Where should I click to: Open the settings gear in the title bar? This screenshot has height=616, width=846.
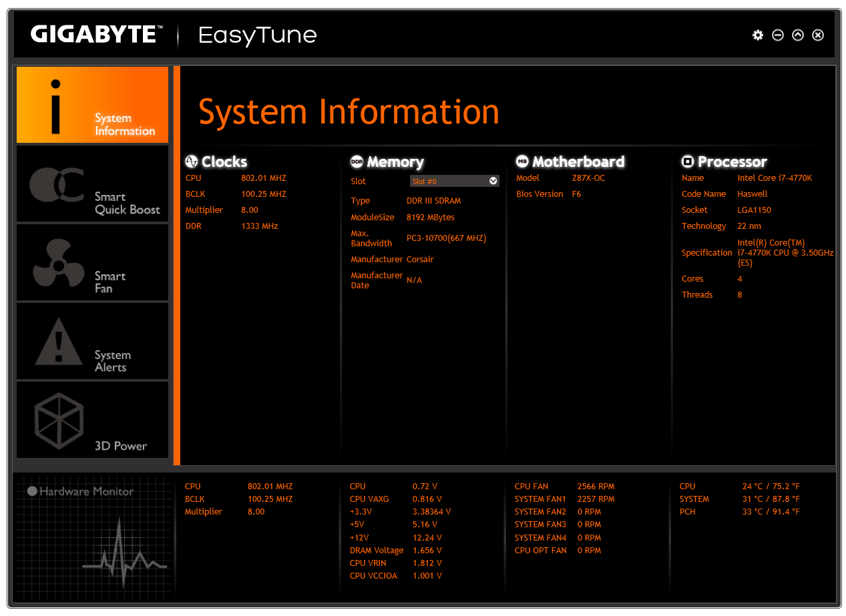point(757,35)
